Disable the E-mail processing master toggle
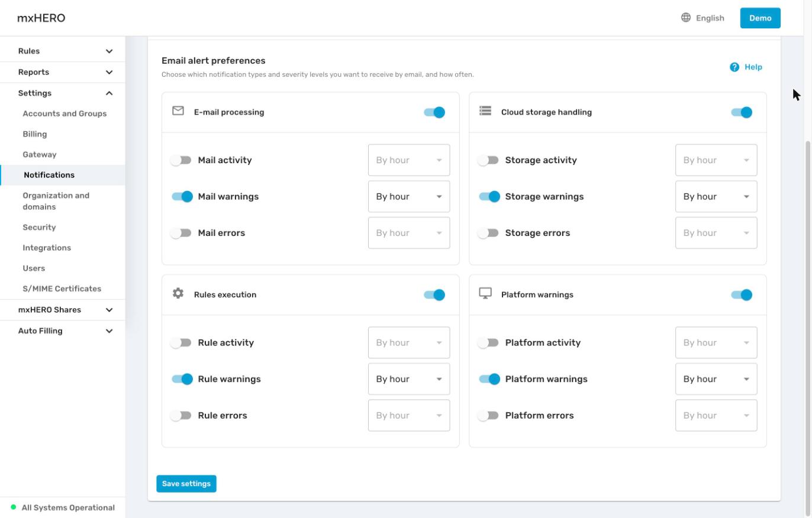Image resolution: width=812 pixels, height=518 pixels. pos(434,112)
